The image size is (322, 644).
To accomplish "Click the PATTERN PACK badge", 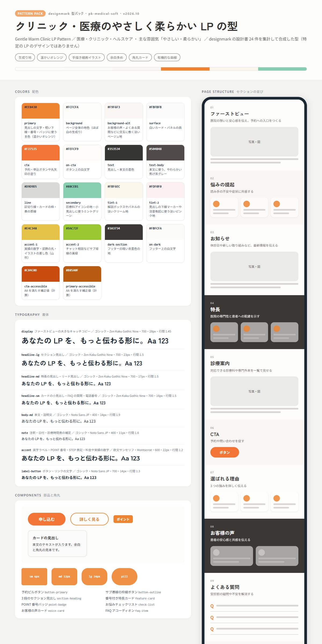I will tap(30, 13).
